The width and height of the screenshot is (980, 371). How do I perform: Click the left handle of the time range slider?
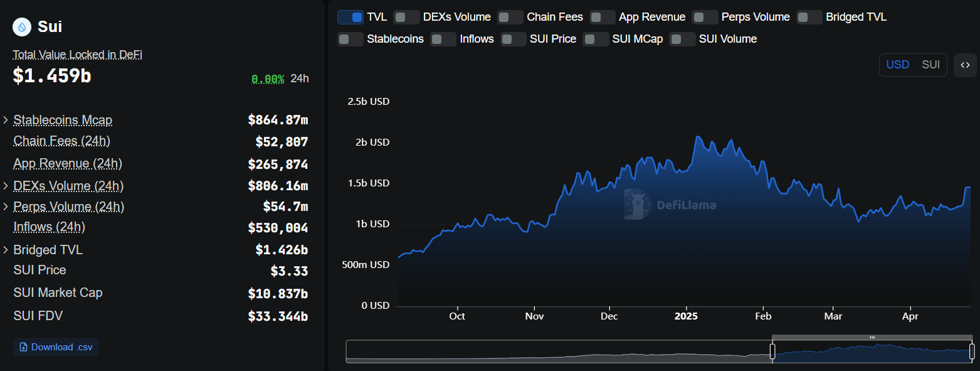772,351
